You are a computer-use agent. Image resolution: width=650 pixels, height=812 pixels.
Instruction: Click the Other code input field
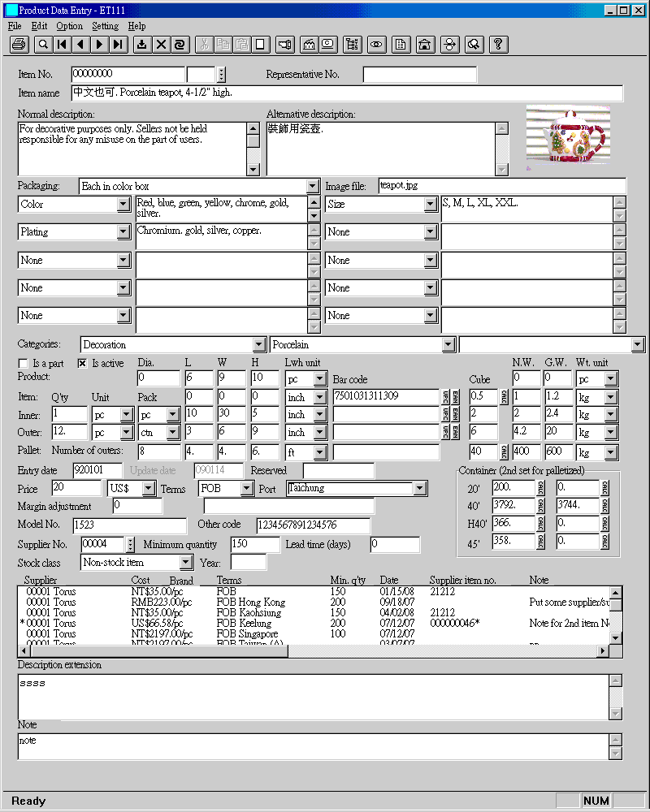pos(313,525)
